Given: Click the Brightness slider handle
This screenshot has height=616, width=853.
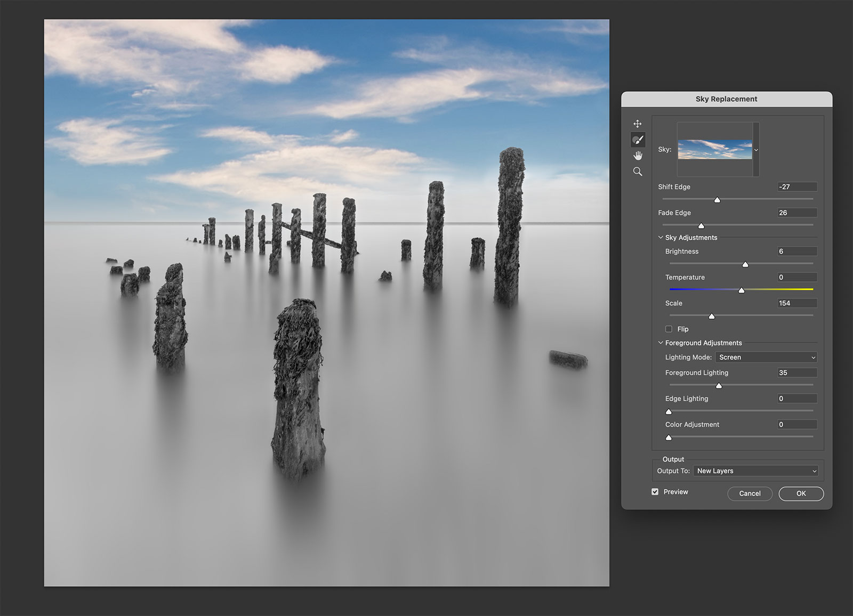Looking at the screenshot, I should (x=745, y=264).
